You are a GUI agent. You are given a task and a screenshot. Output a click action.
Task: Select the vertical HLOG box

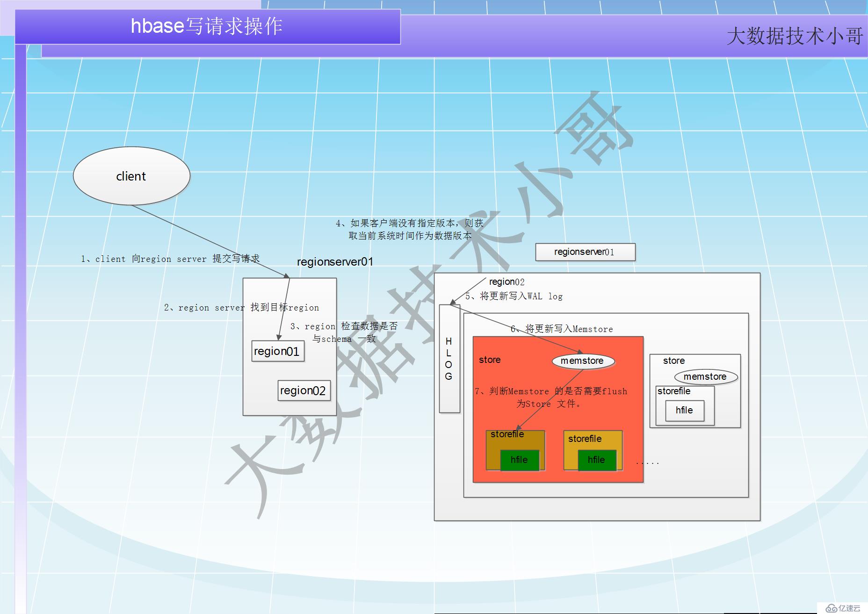[x=449, y=359]
